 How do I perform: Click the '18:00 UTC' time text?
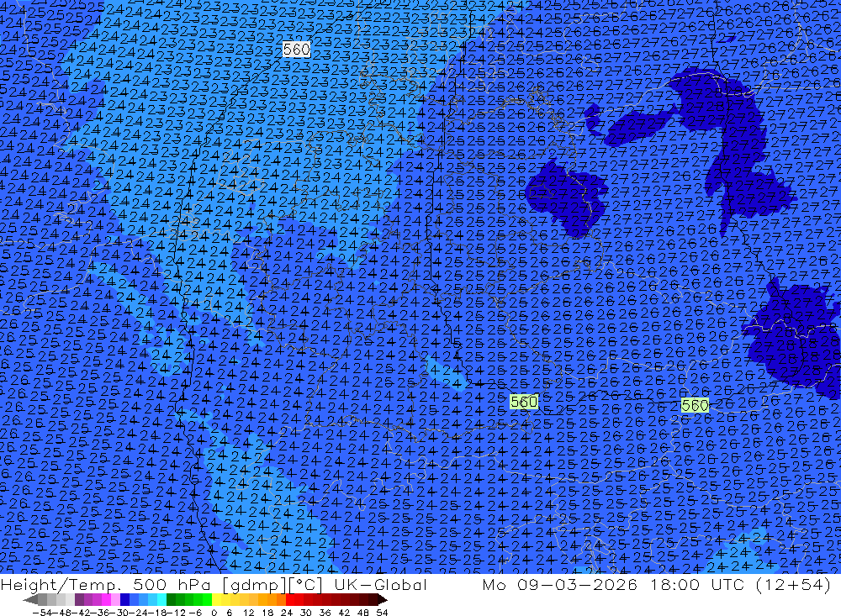[x=700, y=585]
